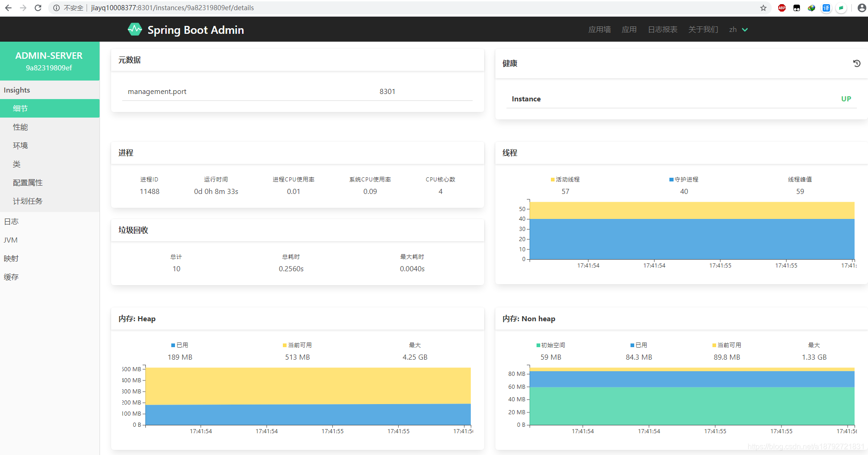
Task: Open 关于我们 in the top navigation
Action: pos(703,30)
